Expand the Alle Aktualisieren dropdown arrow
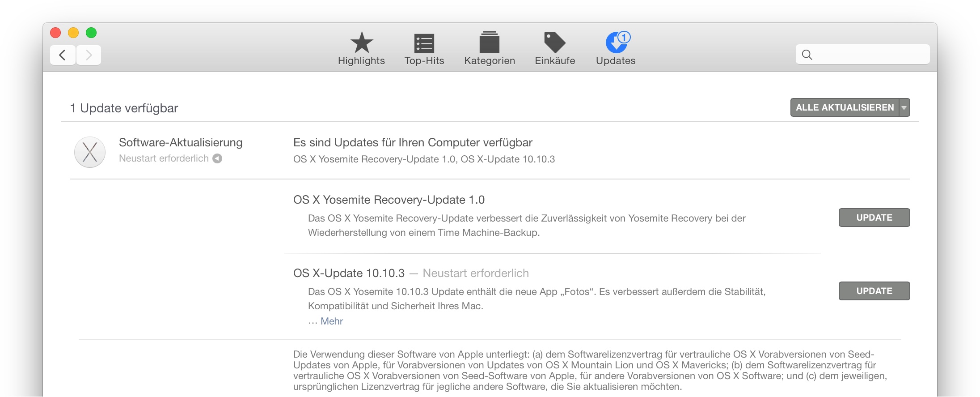980x397 pixels. click(x=904, y=107)
